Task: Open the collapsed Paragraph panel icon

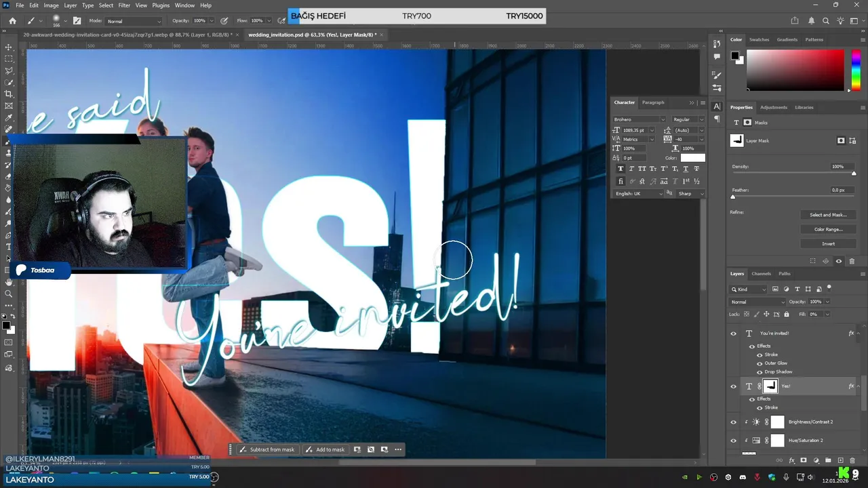Action: [x=717, y=119]
